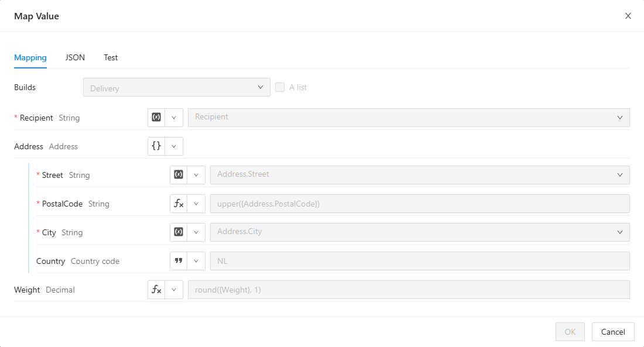Switch to the Mapping tab
The width and height of the screenshot is (644, 347).
(30, 57)
